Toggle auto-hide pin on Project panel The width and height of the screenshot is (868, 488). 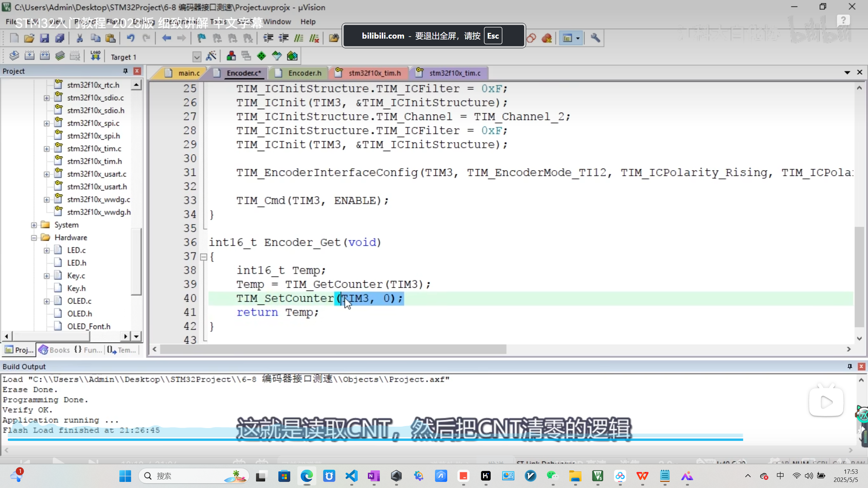[x=125, y=71]
